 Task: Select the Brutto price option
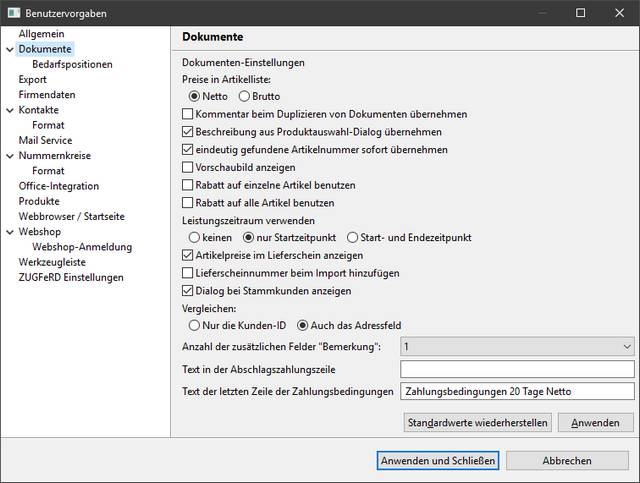pyautogui.click(x=243, y=96)
